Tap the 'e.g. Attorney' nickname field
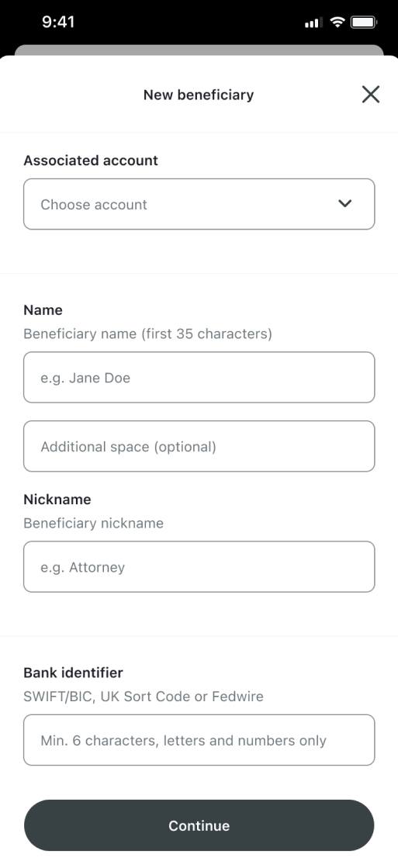The image size is (398, 868). point(199,566)
